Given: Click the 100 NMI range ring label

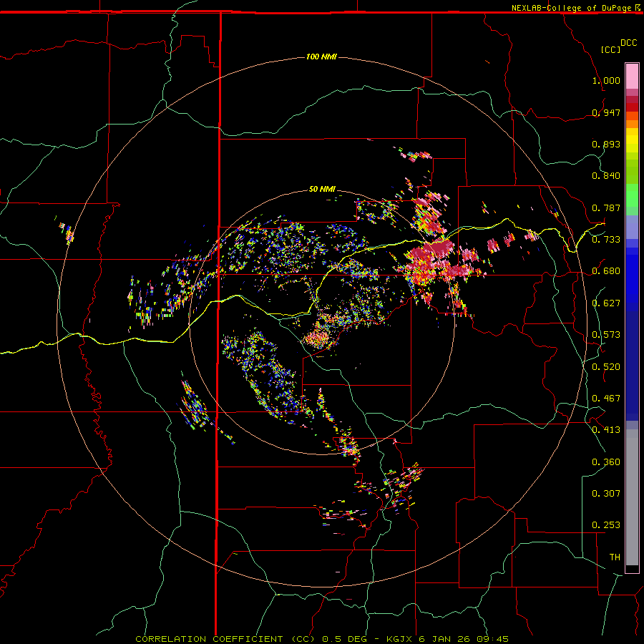Looking at the screenshot, I should pos(321,57).
